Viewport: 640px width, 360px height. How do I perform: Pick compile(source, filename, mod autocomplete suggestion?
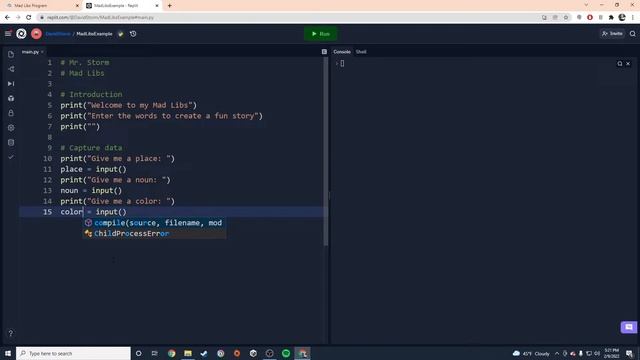tap(155, 223)
